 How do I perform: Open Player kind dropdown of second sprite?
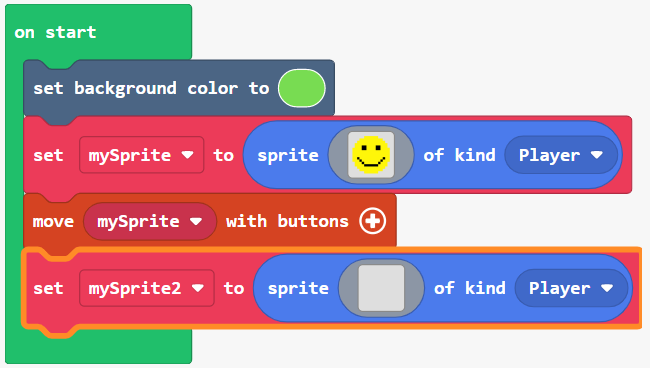571,288
